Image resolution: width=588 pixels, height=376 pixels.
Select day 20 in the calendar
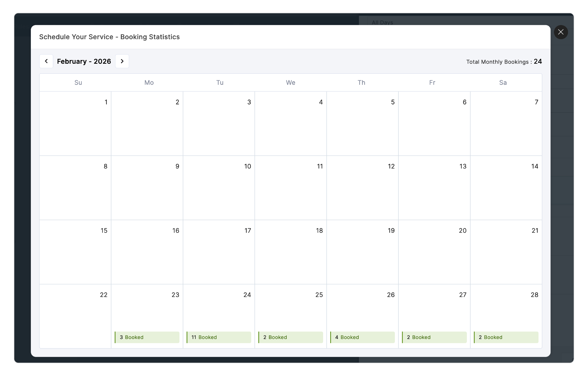click(434, 252)
